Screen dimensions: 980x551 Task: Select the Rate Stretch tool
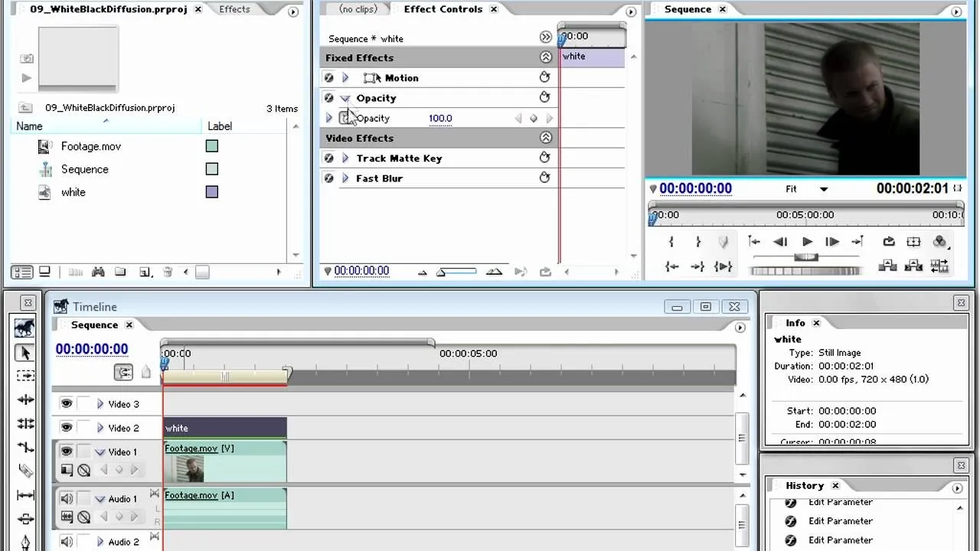(24, 447)
